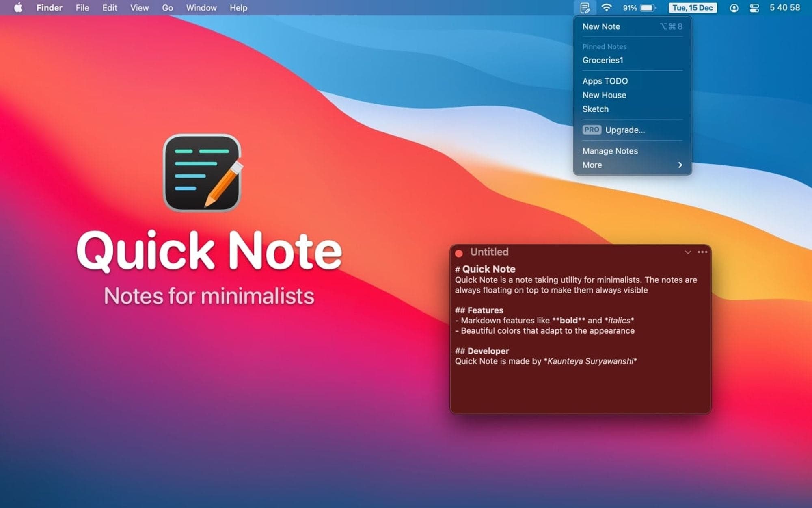Click the Quick Note menu bar icon
The height and width of the screenshot is (508, 812).
[585, 8]
